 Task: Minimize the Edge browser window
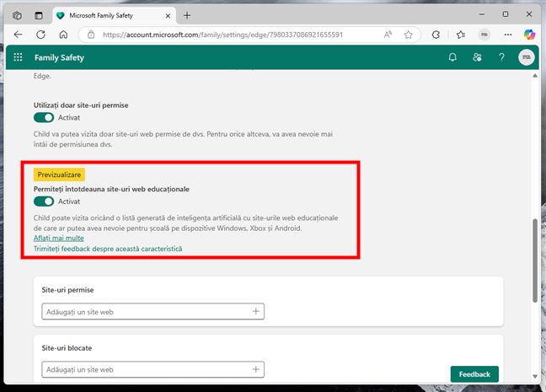[x=482, y=14]
